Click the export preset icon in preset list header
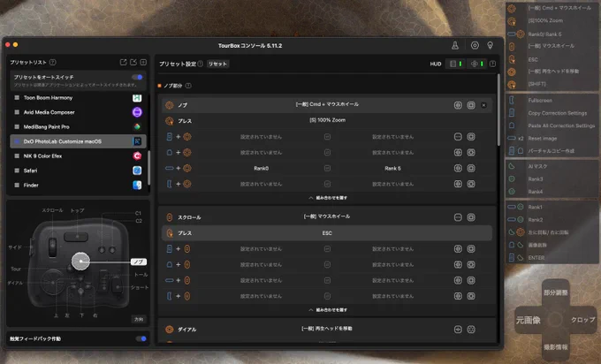Viewport: 601px width, 364px height. pos(123,62)
